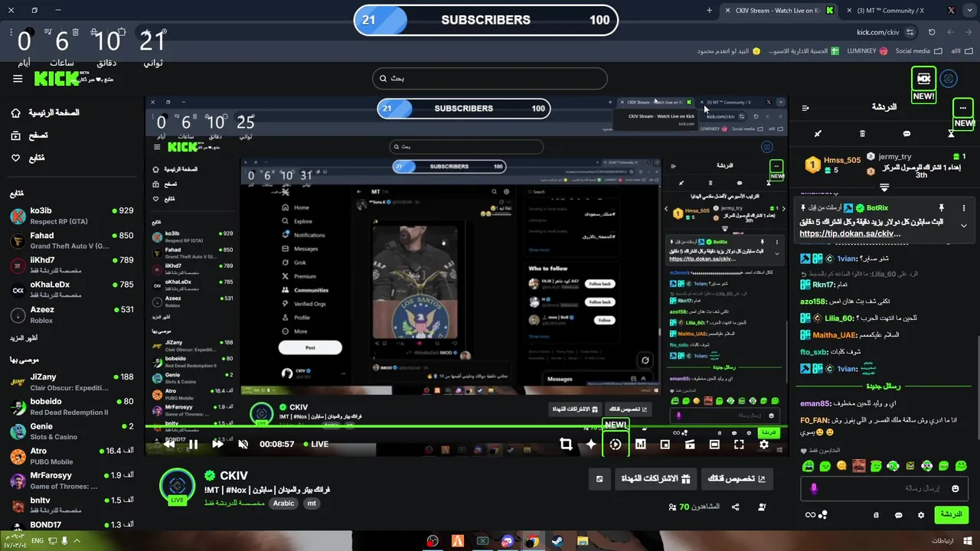The image size is (980, 551).
Task: Toggle theater mode
Action: (x=714, y=444)
